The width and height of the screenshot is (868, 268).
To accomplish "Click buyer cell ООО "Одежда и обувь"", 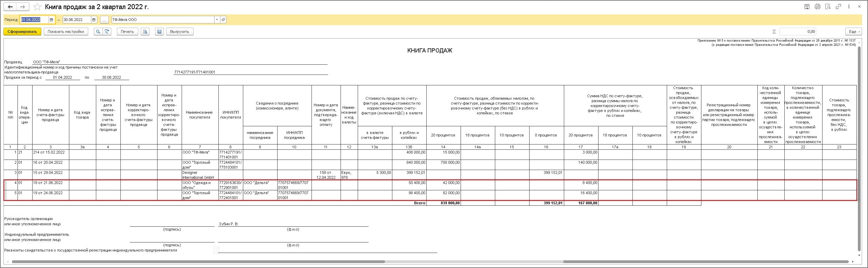I will (200, 185).
